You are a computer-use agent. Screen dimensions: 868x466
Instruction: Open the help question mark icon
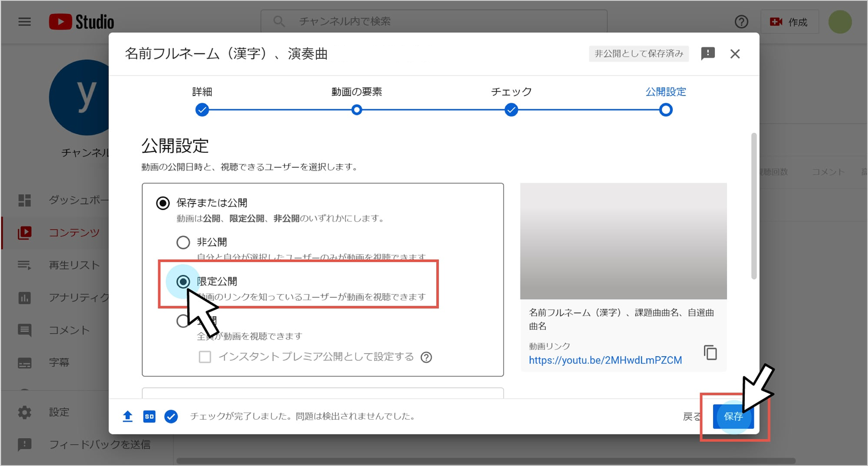(x=741, y=22)
